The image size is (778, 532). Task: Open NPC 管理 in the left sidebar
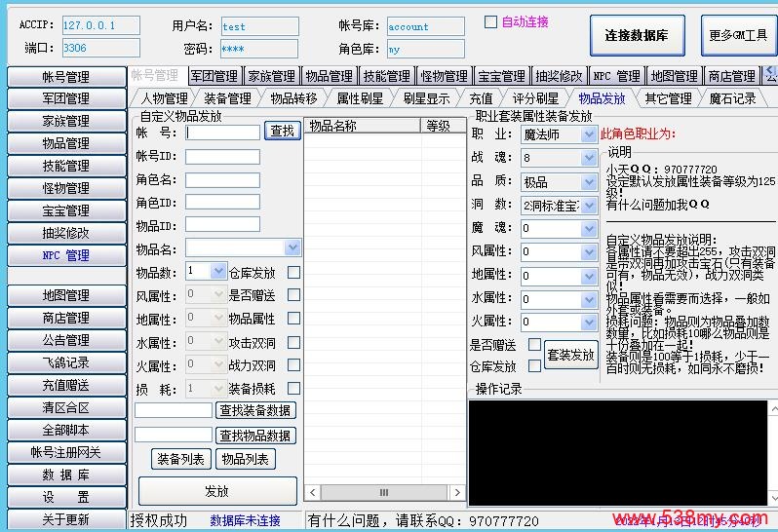click(66, 255)
